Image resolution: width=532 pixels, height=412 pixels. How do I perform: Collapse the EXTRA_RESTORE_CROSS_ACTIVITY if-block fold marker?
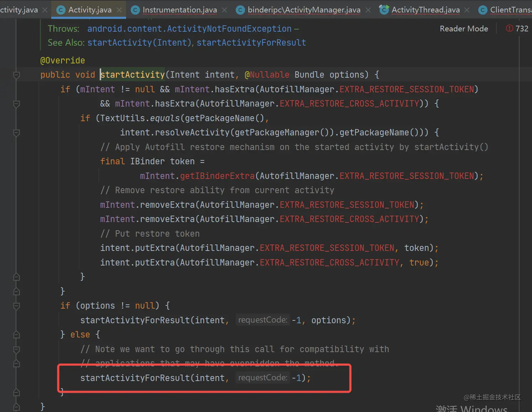[16, 104]
